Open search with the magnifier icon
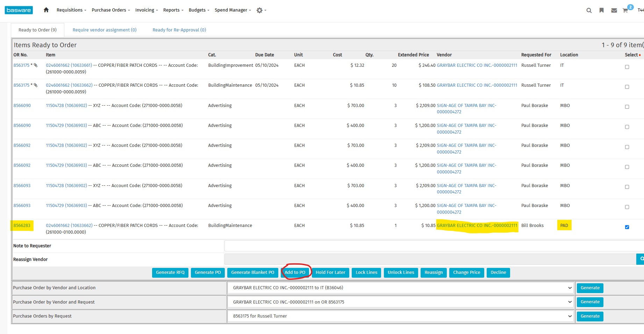 [x=589, y=10]
